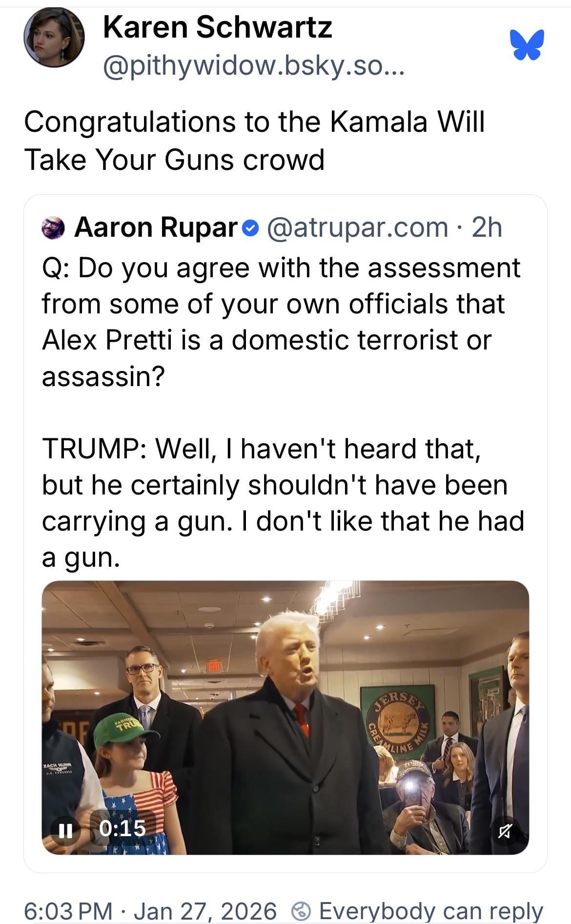Open the quoted post's 2h timestamp
The width and height of the screenshot is (571, 924).
(x=487, y=227)
